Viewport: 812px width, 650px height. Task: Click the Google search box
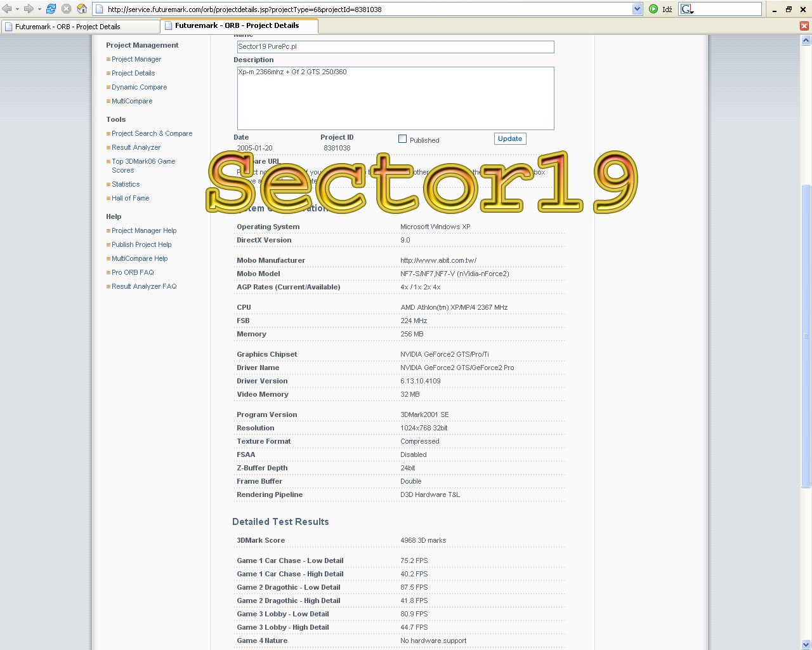point(727,9)
